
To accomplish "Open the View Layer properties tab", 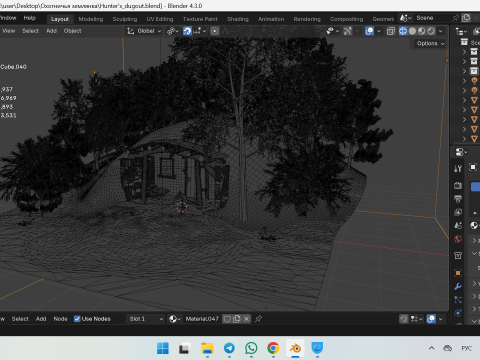I will (458, 212).
